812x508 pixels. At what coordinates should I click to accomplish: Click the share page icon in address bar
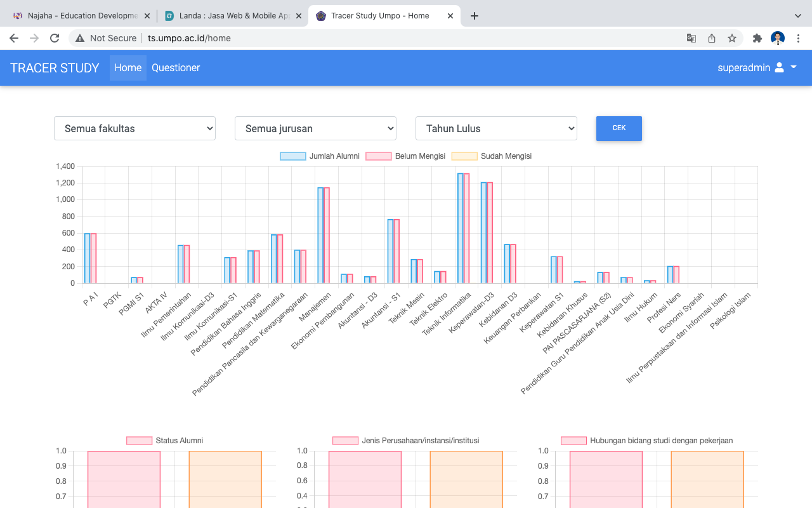(x=712, y=38)
